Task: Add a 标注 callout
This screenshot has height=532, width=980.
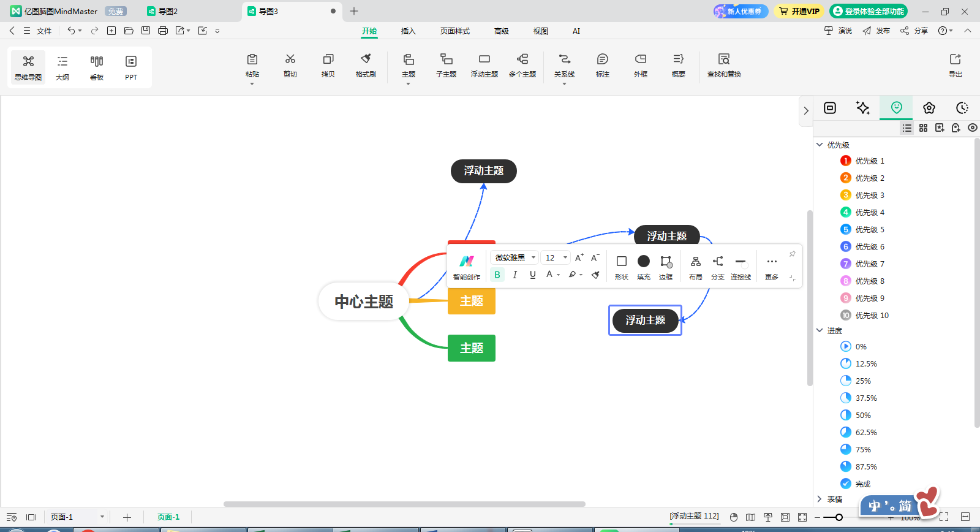Action: click(x=603, y=65)
